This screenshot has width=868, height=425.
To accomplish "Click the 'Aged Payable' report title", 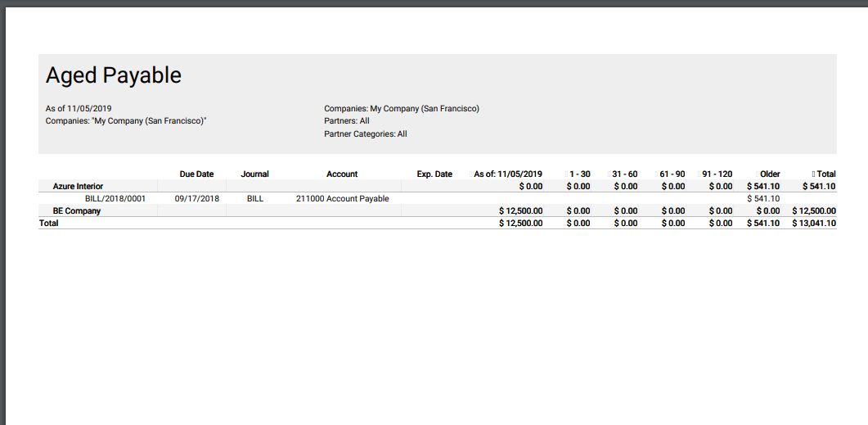I will (x=114, y=75).
